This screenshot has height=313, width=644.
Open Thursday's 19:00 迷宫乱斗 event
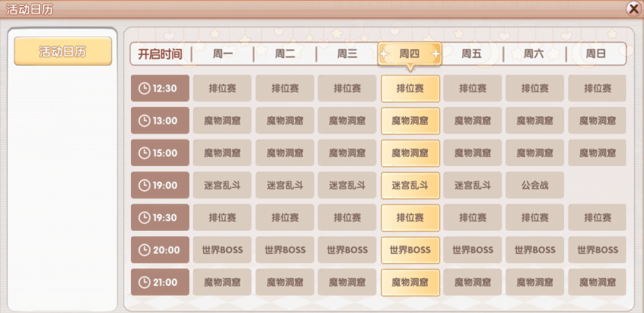coord(411,185)
